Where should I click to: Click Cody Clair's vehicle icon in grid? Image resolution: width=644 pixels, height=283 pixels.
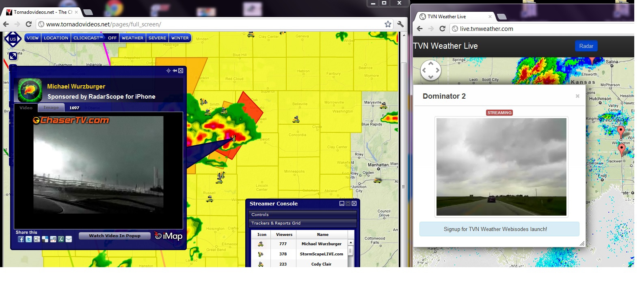click(x=261, y=264)
